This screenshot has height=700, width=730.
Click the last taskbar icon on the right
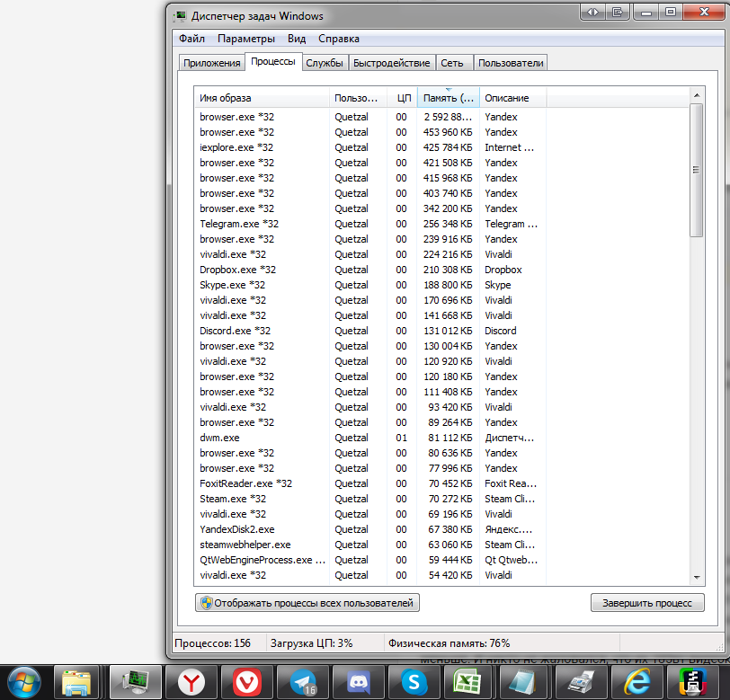click(x=693, y=682)
